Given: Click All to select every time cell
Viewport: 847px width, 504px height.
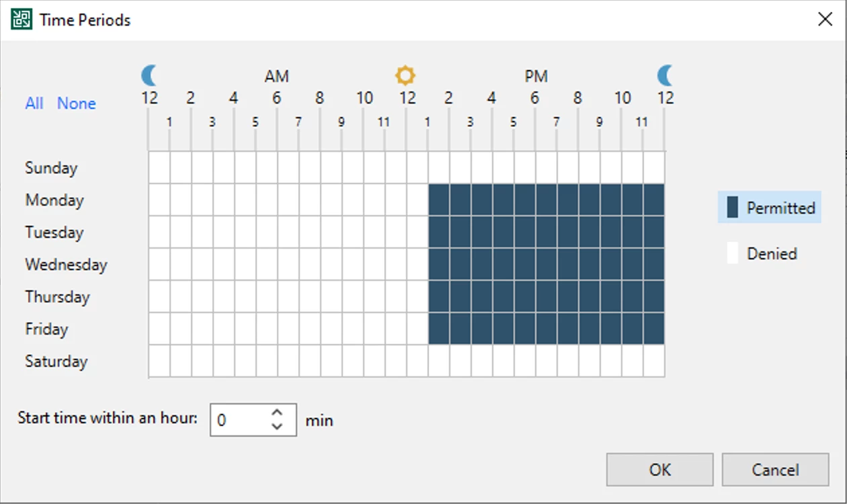Looking at the screenshot, I should 34,103.
